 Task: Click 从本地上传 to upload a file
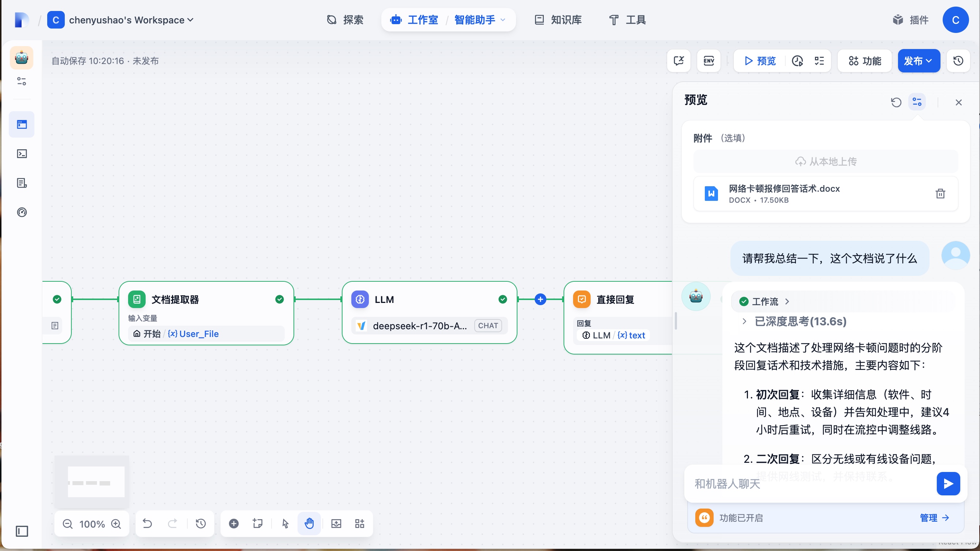(x=826, y=162)
